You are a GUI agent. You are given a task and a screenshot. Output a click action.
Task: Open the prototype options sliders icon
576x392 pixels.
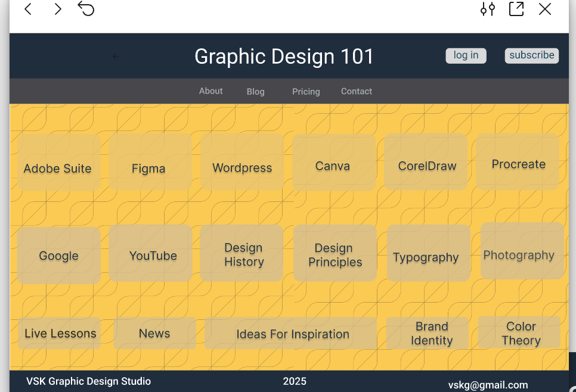point(488,9)
